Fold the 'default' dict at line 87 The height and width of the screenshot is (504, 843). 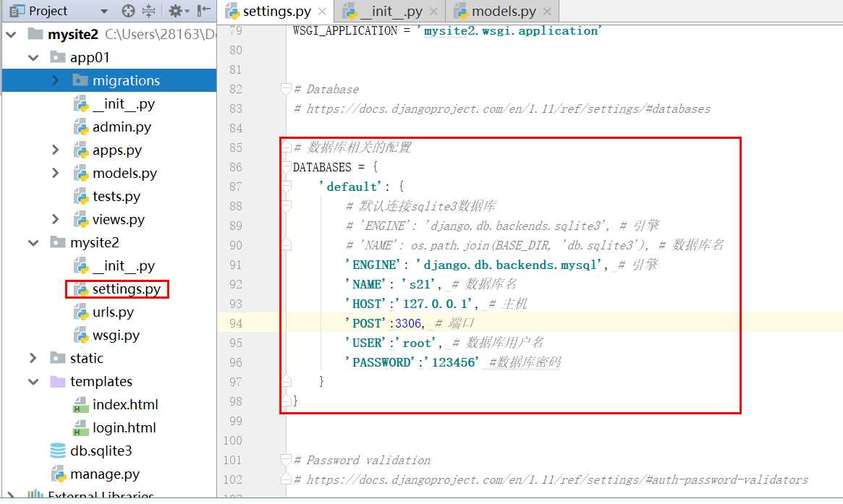coord(287,187)
